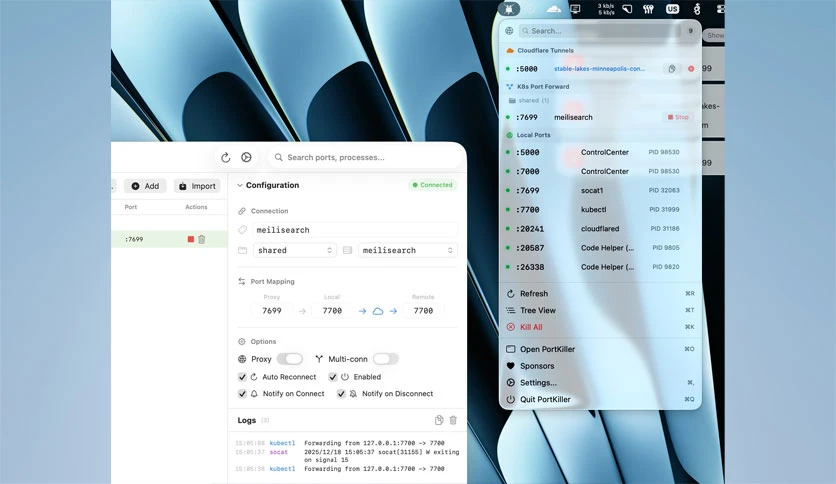Collapse the shared (1) group in popup

pos(528,100)
